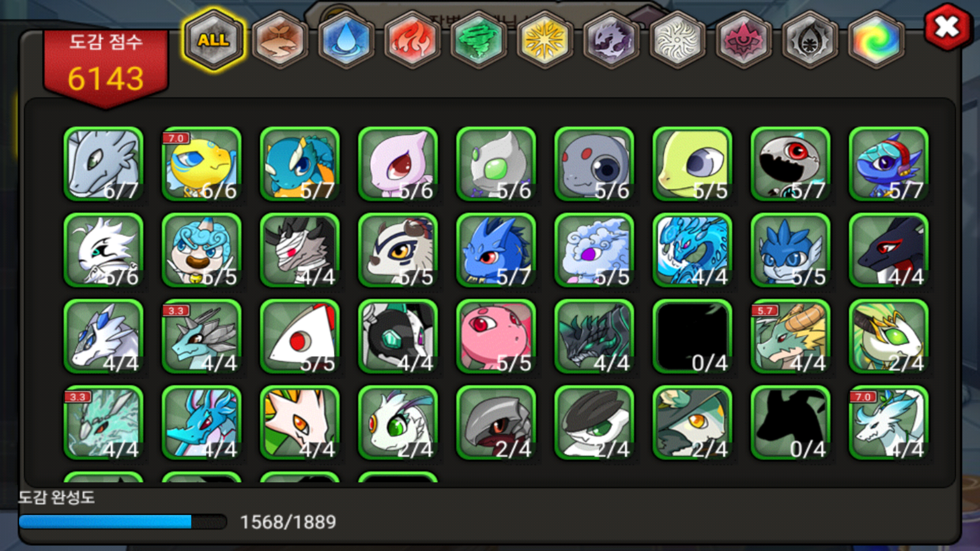Viewport: 980px width, 551px height.
Task: Open the gray dragon showing 6/7
Action: click(104, 164)
